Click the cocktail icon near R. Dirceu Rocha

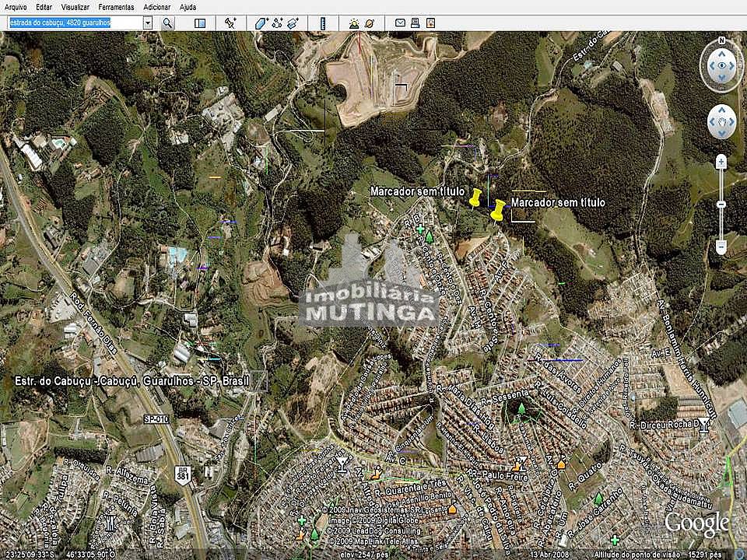pyautogui.click(x=703, y=425)
